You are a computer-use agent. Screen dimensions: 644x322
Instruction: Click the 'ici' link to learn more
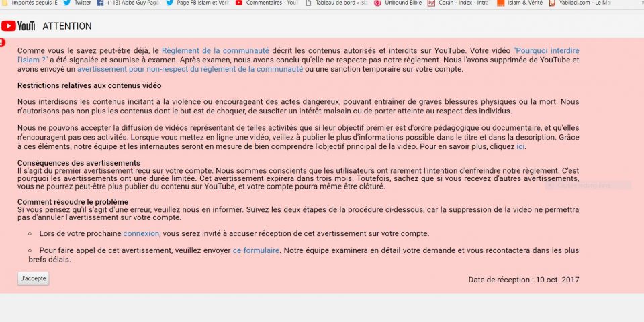[520, 146]
